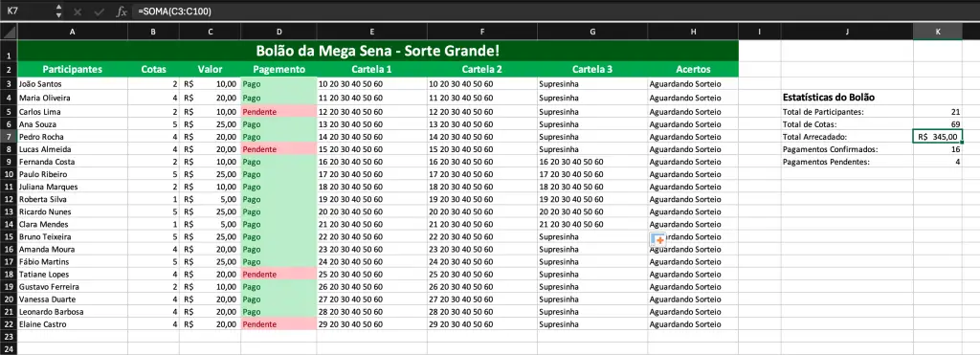
Task: Select column A header
Action: (x=73, y=32)
